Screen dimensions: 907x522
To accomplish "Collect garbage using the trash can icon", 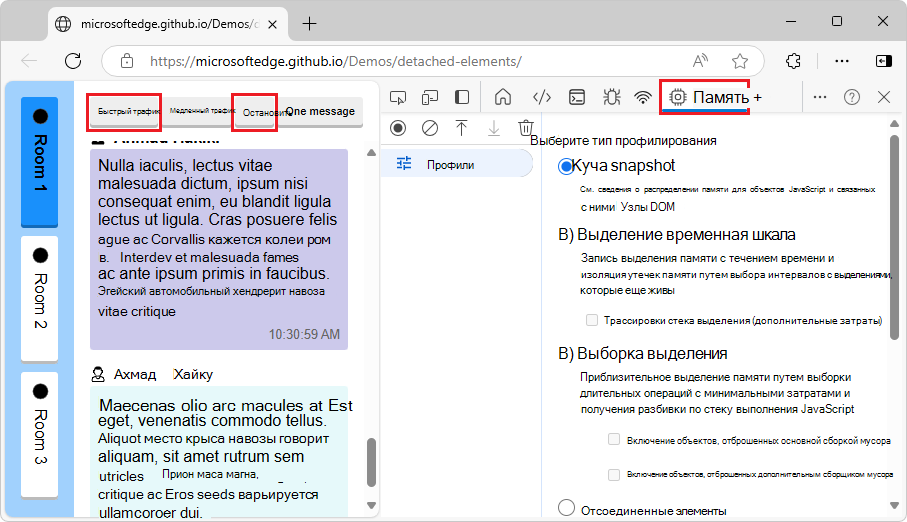I will [525, 128].
